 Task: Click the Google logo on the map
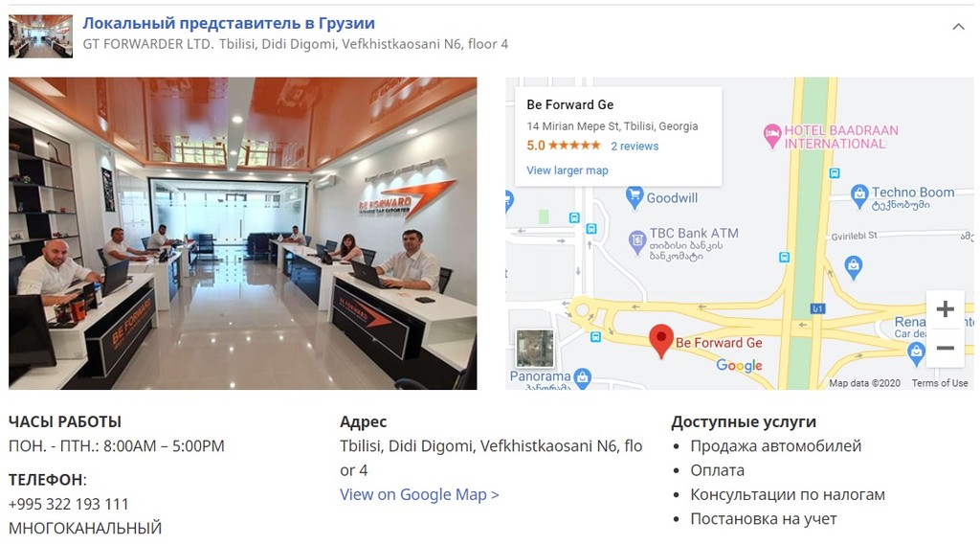(739, 365)
